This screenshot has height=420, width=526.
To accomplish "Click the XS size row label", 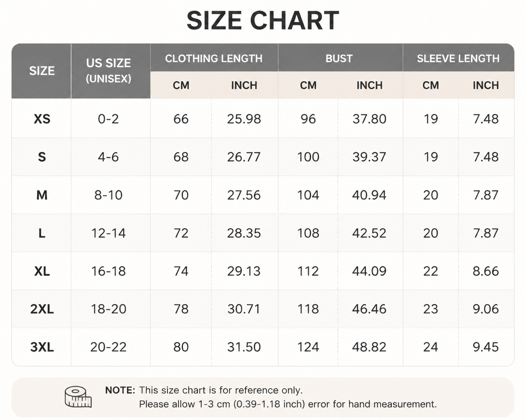I will pyautogui.click(x=42, y=119).
